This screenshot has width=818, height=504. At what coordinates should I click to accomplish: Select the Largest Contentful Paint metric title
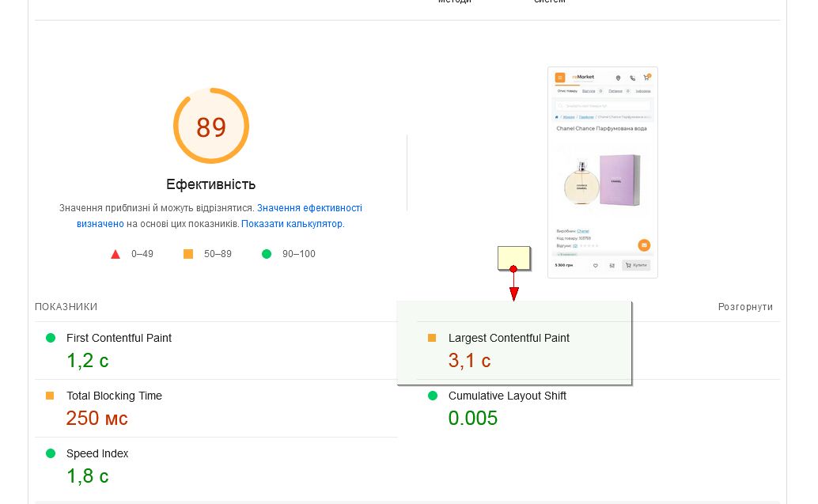point(509,338)
